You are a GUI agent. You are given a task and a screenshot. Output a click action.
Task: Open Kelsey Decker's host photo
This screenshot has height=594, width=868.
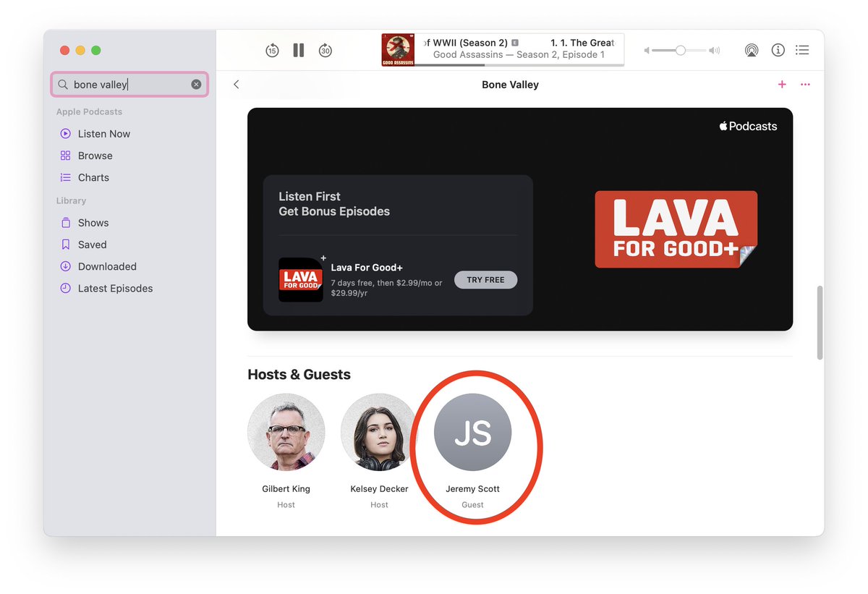379,433
